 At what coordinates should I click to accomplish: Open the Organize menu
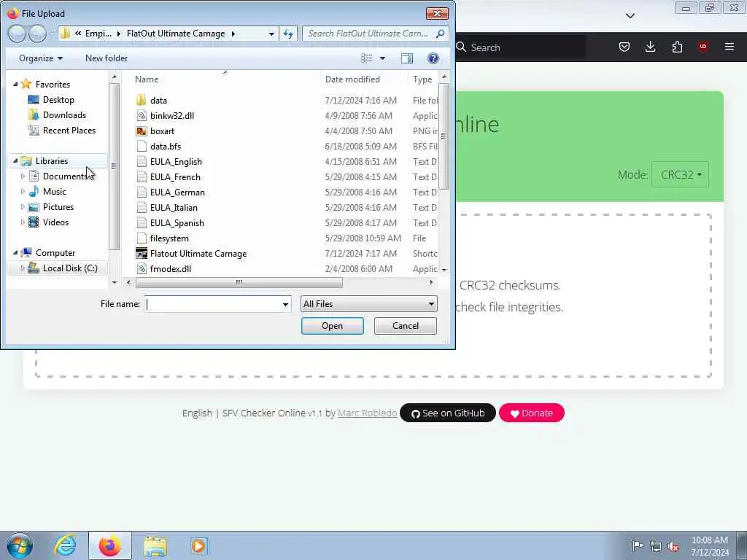coord(41,58)
